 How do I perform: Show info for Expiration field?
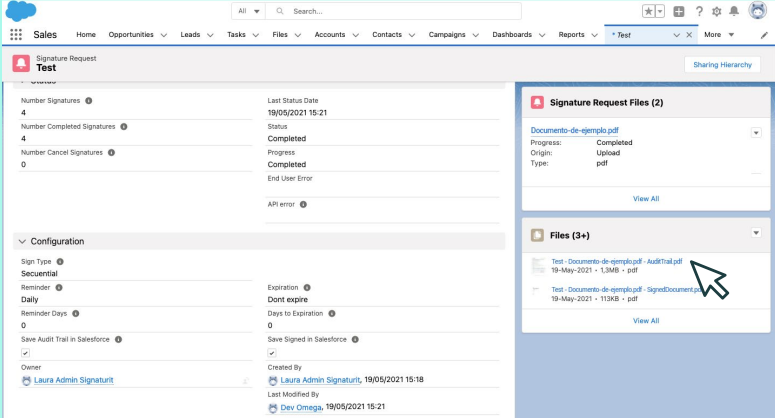coord(307,288)
